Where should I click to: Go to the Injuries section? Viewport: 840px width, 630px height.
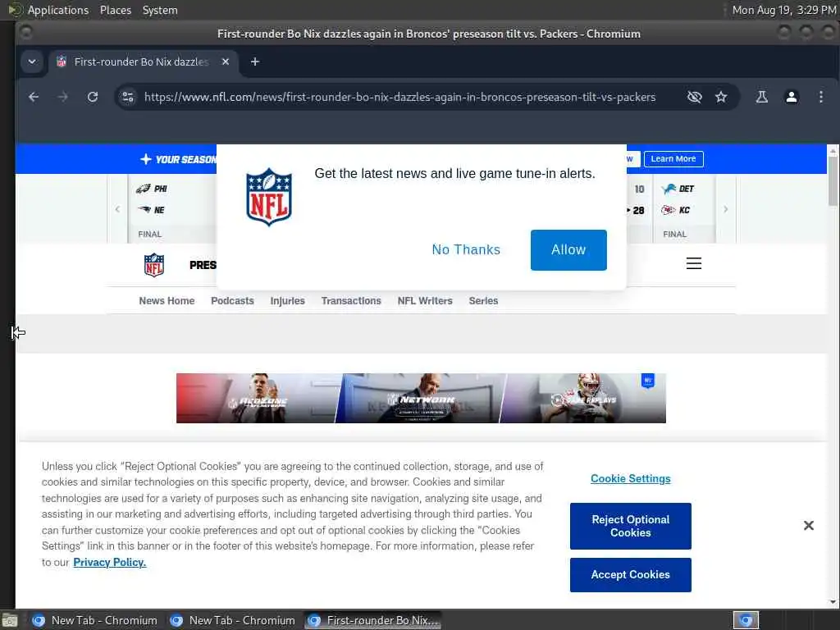coord(287,300)
